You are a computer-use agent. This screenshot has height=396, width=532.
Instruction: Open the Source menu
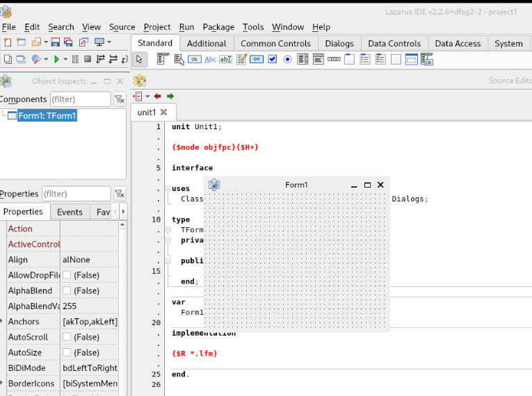tap(122, 27)
